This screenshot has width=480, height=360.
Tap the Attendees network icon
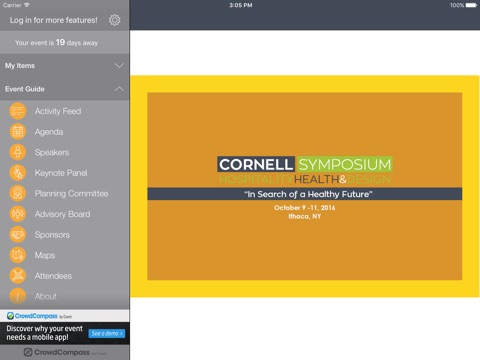click(18, 276)
